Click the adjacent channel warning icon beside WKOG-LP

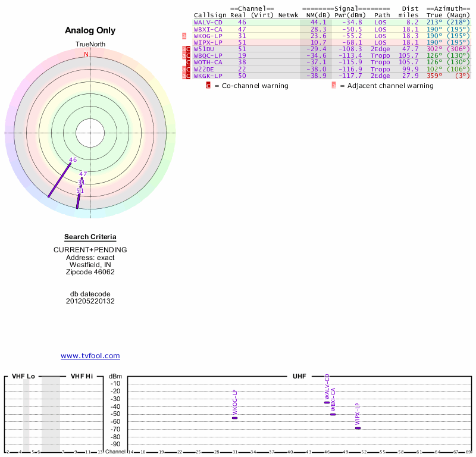[184, 36]
